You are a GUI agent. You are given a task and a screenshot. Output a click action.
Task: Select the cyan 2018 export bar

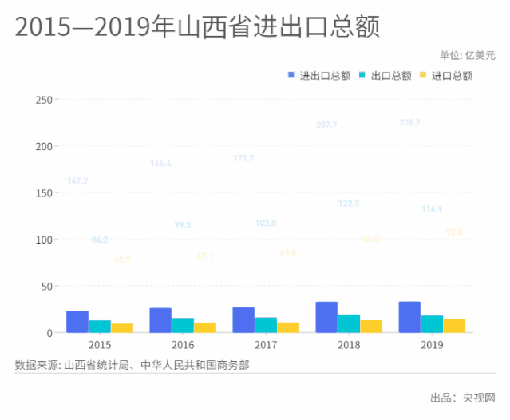coord(349,323)
